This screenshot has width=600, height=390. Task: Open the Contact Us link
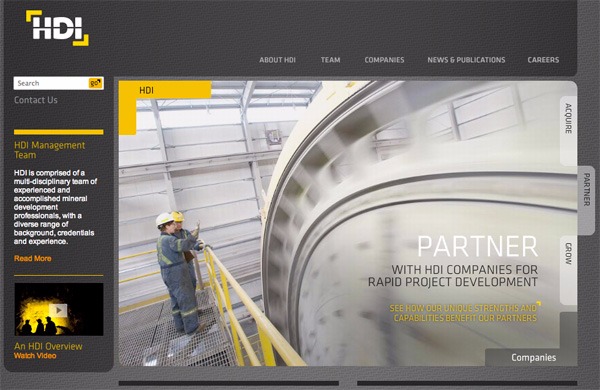point(36,100)
